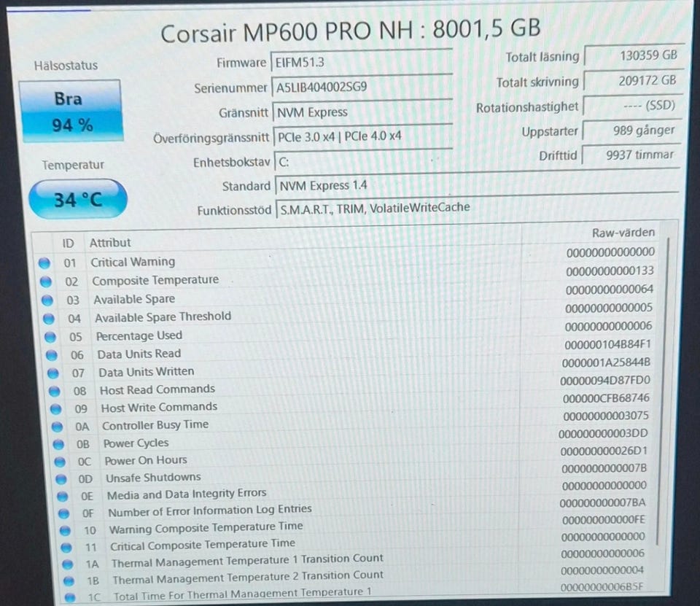Click the Totalt läsning value 130359 GB
Image resolution: width=700 pixels, height=606 pixels.
634,55
